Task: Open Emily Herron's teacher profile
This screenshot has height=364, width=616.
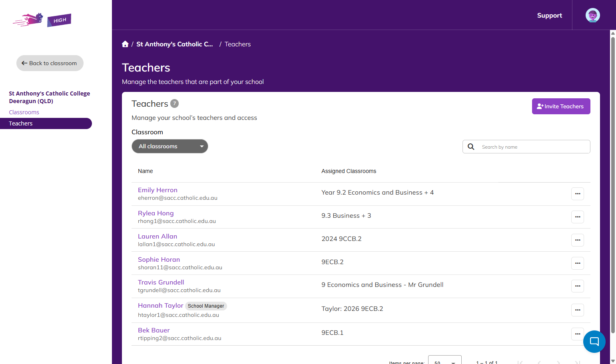Action: click(x=157, y=190)
